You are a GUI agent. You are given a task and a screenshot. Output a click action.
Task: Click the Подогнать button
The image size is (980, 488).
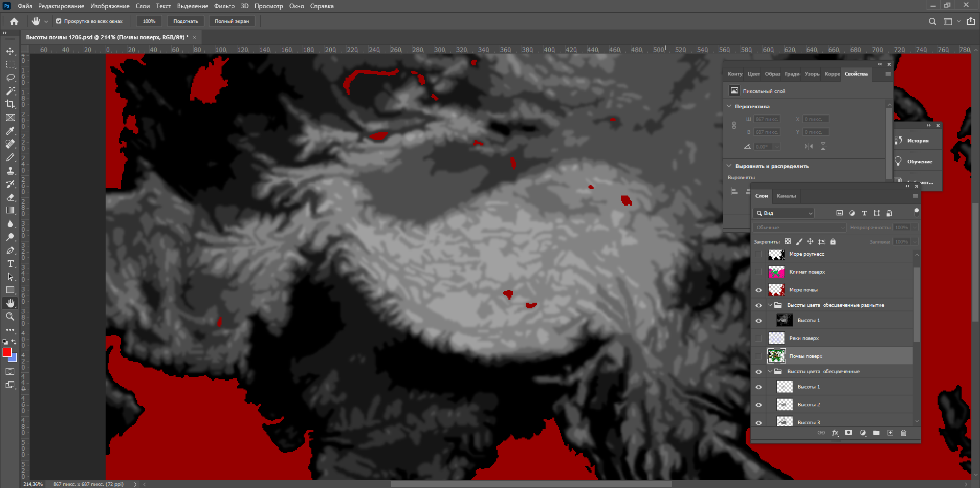point(186,21)
